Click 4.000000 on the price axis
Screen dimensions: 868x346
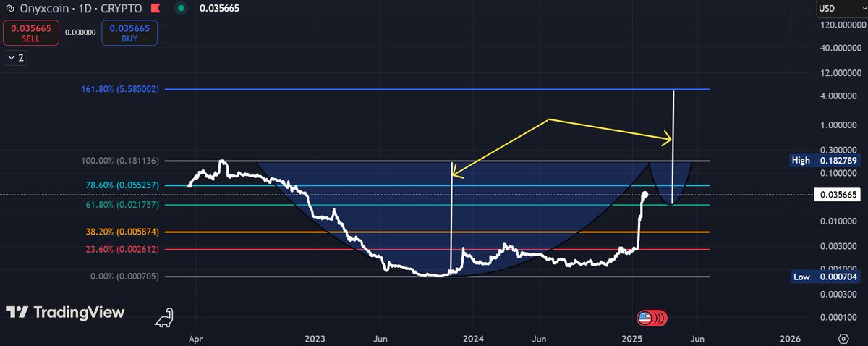click(839, 96)
